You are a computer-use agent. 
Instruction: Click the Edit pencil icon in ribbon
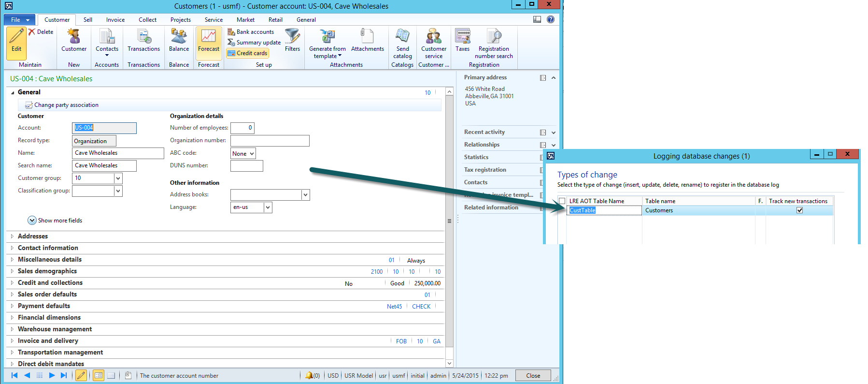point(16,38)
